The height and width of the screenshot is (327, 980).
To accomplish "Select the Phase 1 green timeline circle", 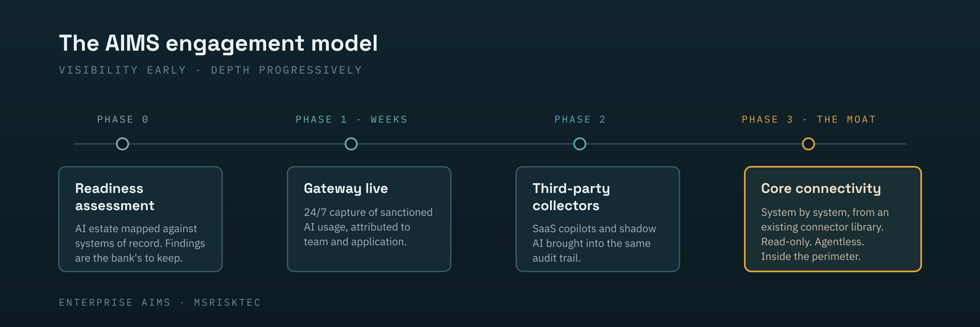I will pos(351,144).
